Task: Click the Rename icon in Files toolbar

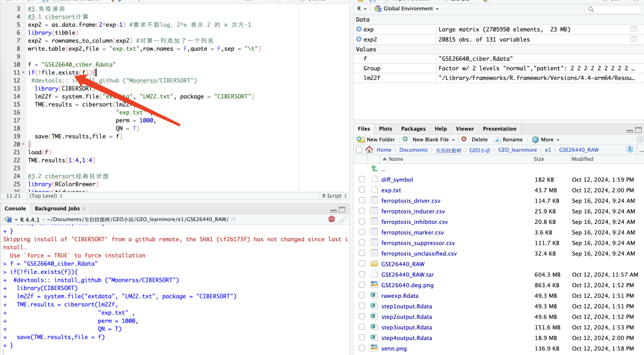Action: 497,139
